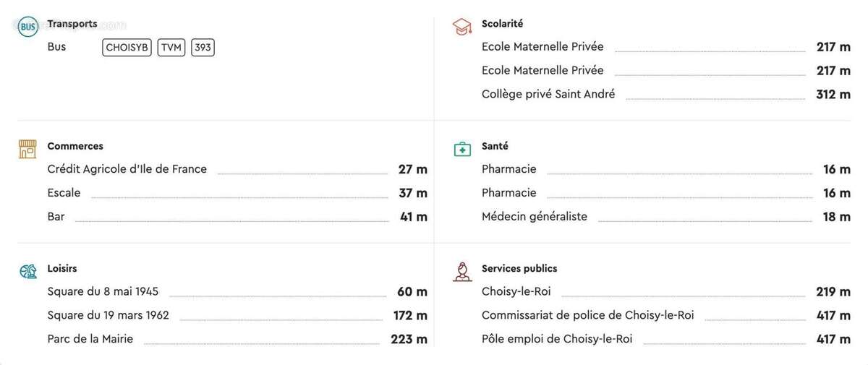Click the Services publics heading
The width and height of the screenshot is (868, 365).
(x=519, y=268)
